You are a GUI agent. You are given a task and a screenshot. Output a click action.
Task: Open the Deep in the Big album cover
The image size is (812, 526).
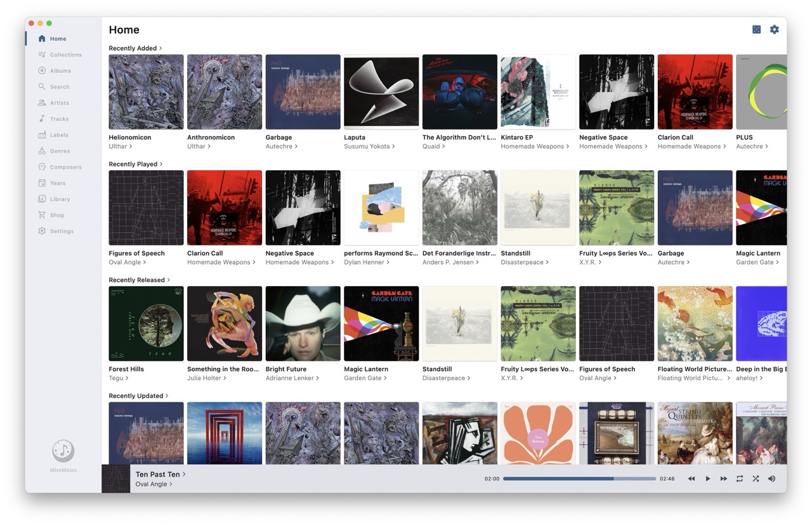(761, 324)
